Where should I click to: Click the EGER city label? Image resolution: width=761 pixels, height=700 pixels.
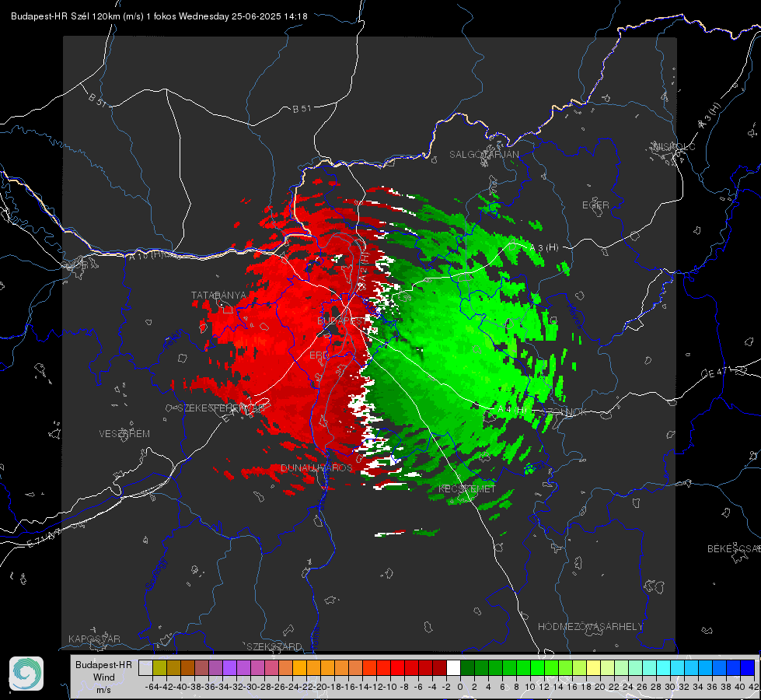click(x=595, y=205)
